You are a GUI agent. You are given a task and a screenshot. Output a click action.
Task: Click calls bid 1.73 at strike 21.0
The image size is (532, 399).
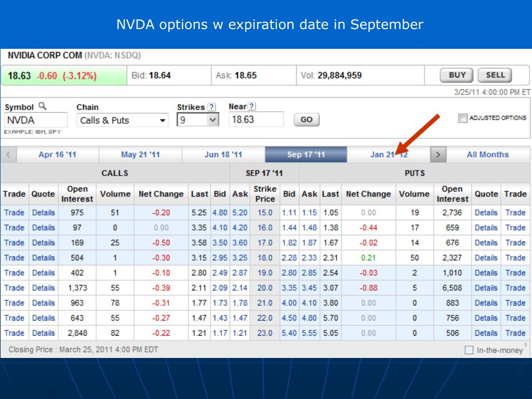[220, 303]
